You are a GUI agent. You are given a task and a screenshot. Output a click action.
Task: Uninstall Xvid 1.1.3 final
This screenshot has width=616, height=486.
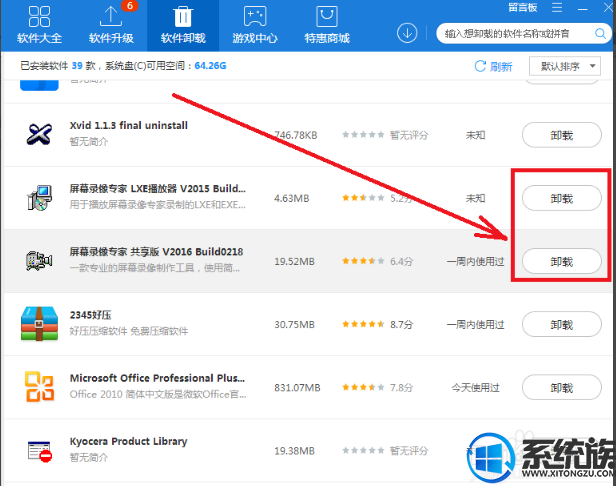tap(562, 134)
